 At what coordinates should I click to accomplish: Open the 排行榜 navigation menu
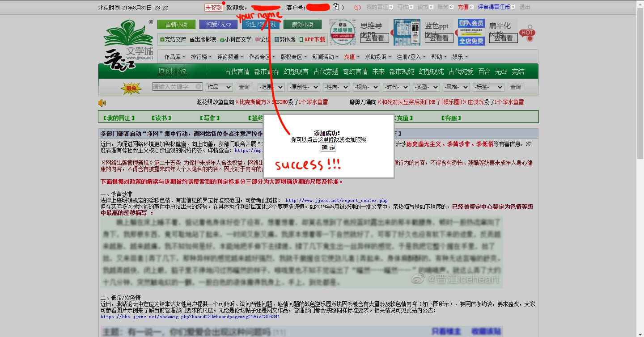[201, 57]
